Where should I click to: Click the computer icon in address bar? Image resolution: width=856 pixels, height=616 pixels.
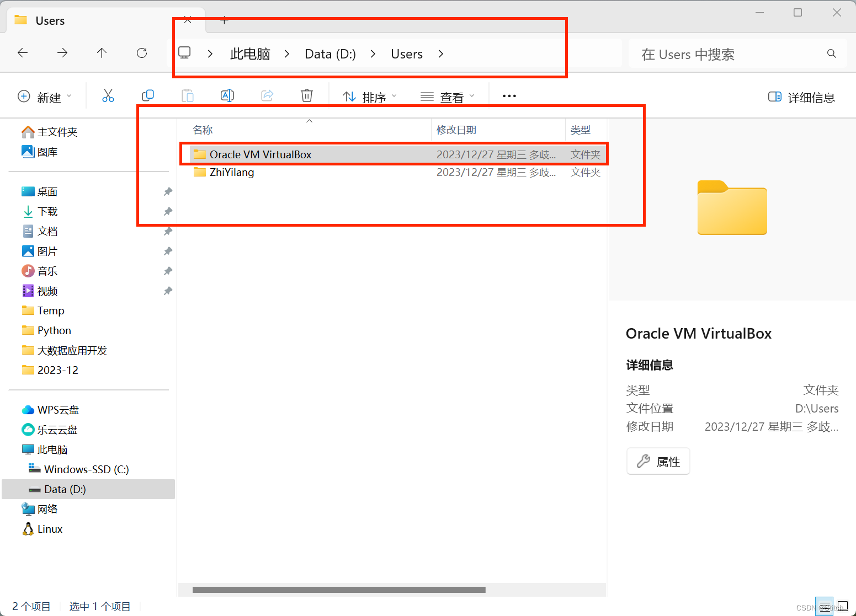point(184,53)
